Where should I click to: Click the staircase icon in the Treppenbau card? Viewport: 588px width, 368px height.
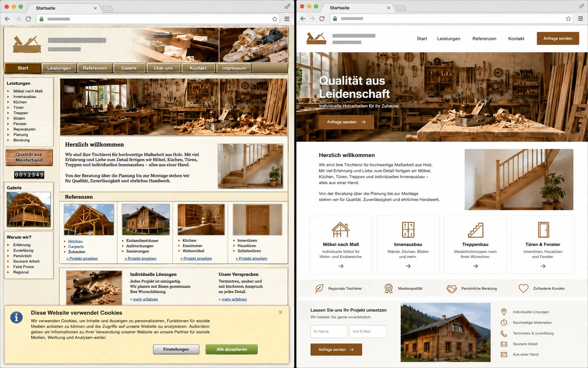point(475,230)
